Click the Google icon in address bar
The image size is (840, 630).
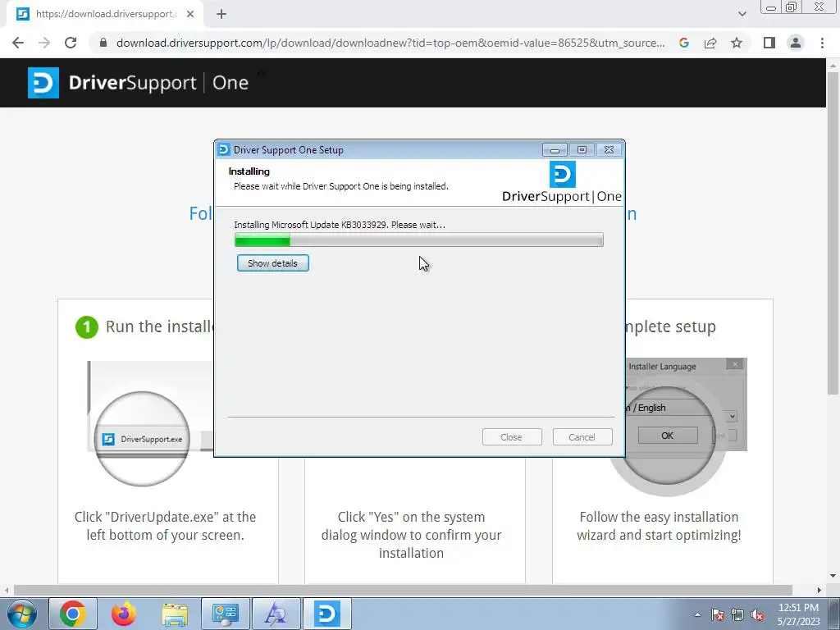684,43
